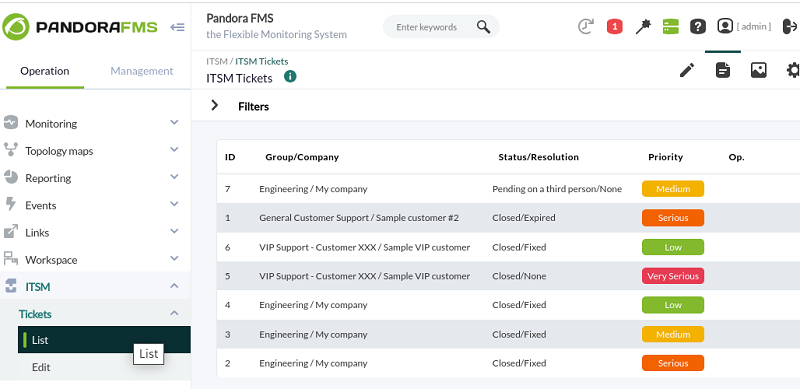Click the Serious badge on ticket 1

tap(673, 218)
